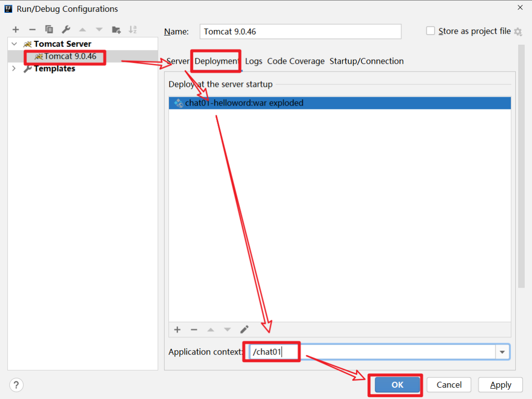Open the Store as project file gear settings

518,32
